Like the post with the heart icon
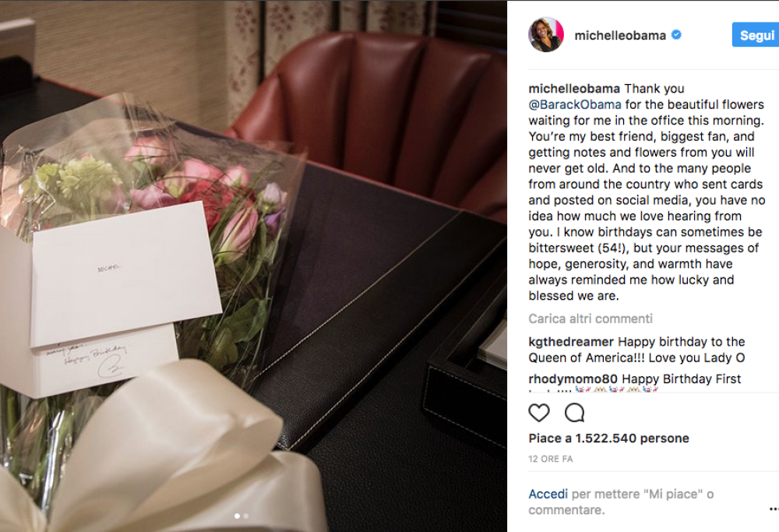The width and height of the screenshot is (779, 532). coord(539,413)
